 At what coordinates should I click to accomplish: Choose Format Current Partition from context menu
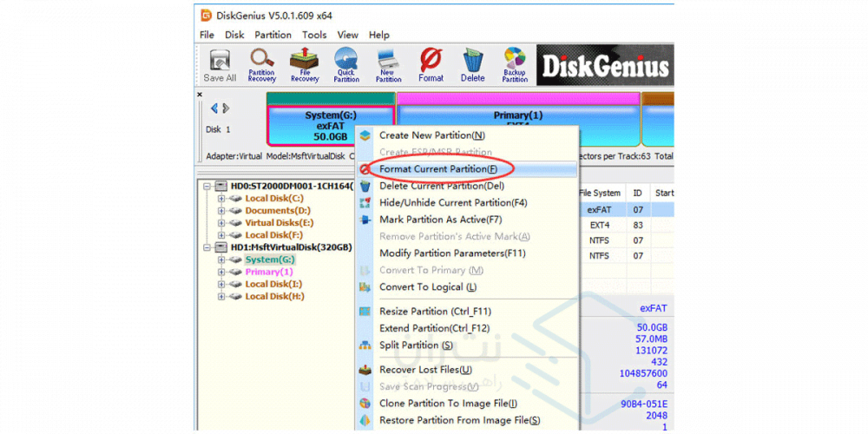[x=438, y=168]
